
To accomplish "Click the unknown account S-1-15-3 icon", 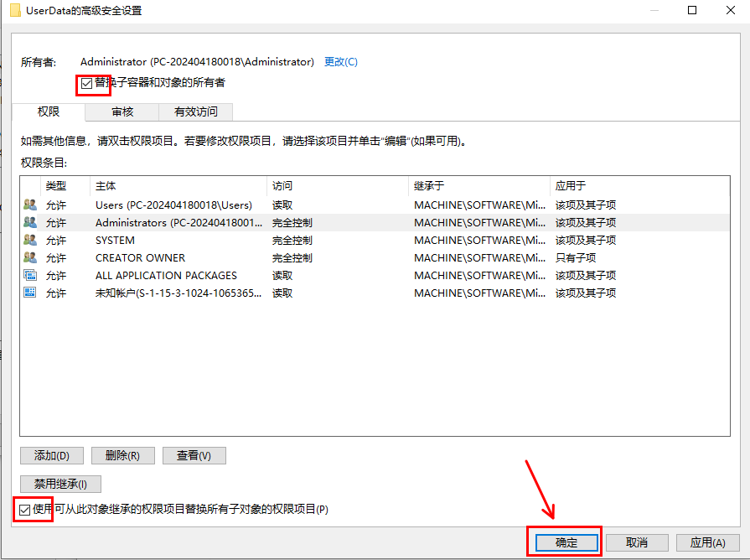I will pos(30,293).
